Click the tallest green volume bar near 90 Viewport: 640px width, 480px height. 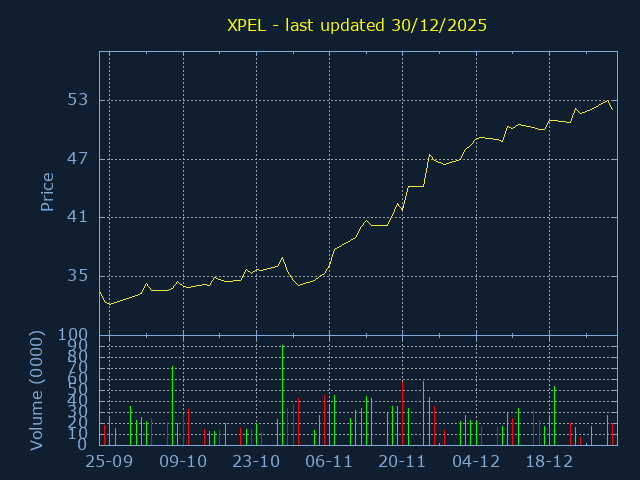[282, 395]
